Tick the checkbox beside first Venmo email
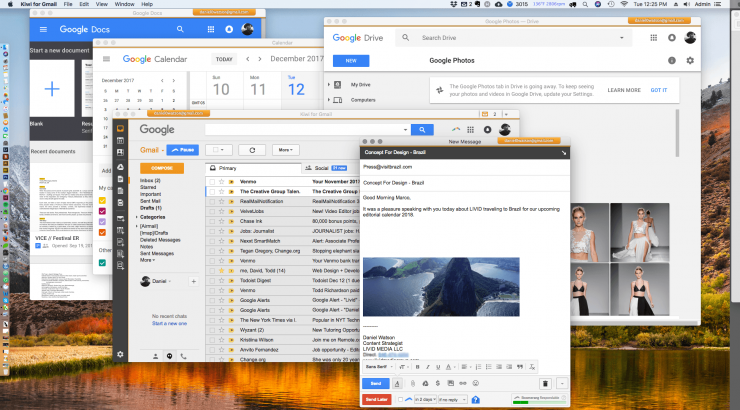740x410 pixels. point(211,181)
